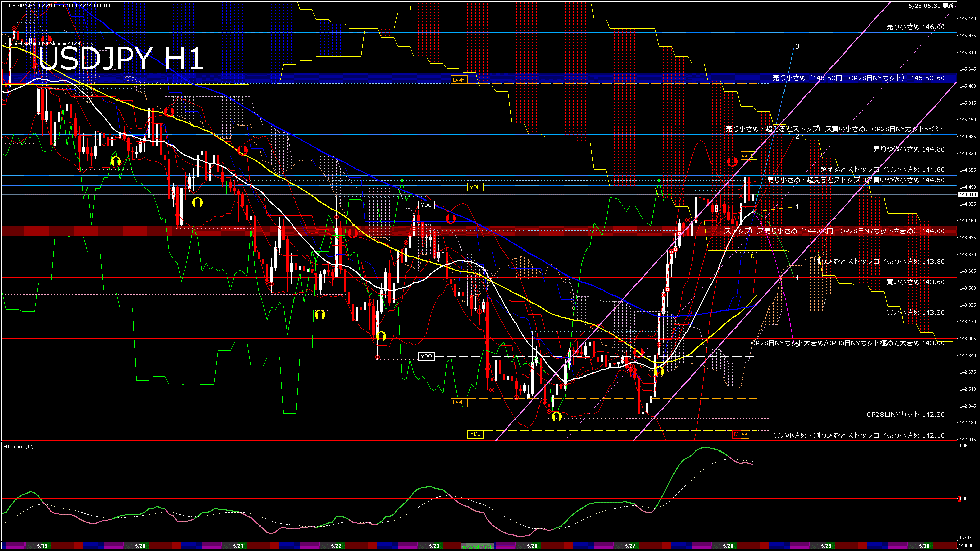Click the H1 macd (12) indicator title
Image resolution: width=980 pixels, height=551 pixels.
pos(19,446)
